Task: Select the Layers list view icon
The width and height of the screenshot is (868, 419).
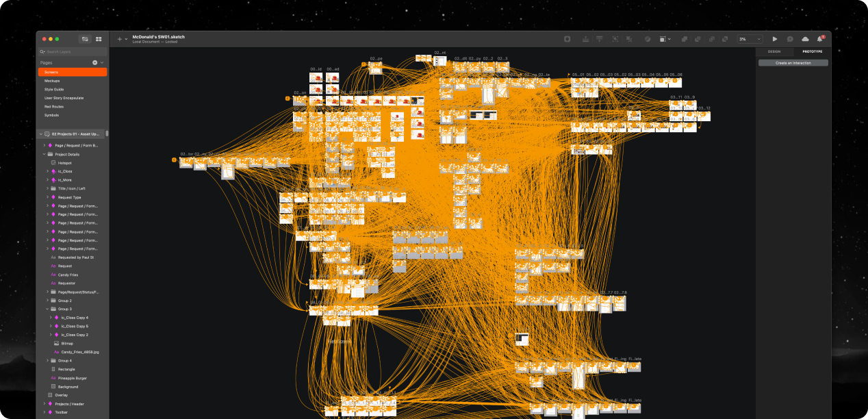Action: click(85, 39)
